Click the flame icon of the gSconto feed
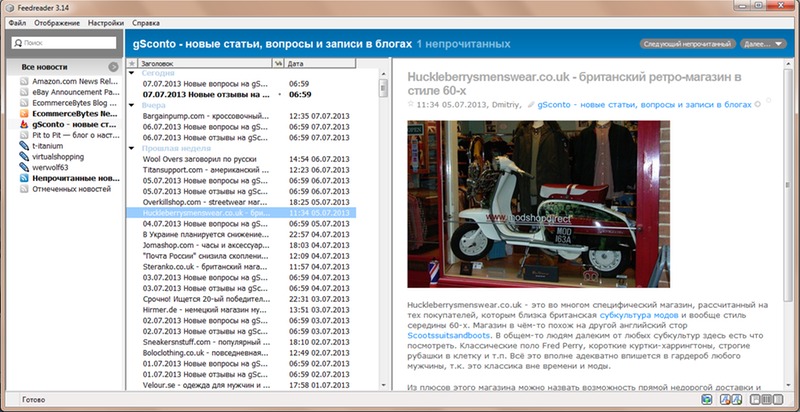This screenshot has height=412, width=800. coord(24,124)
